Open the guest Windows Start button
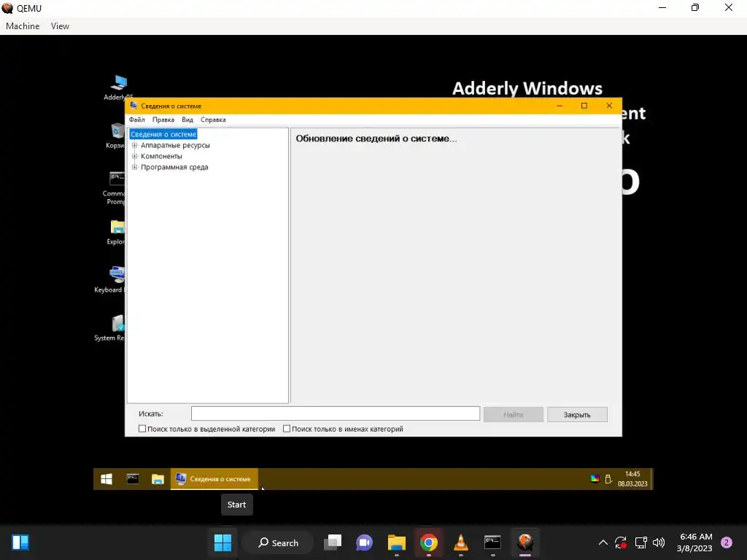This screenshot has height=560, width=747. tap(107, 479)
